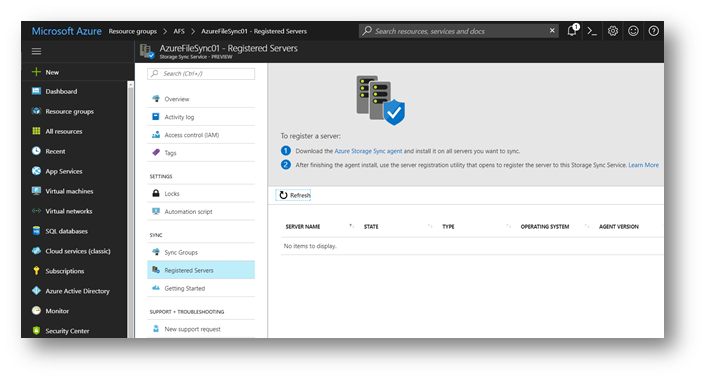Click the App Services globe icon
This screenshot has width=706, height=380.
pyautogui.click(x=36, y=171)
